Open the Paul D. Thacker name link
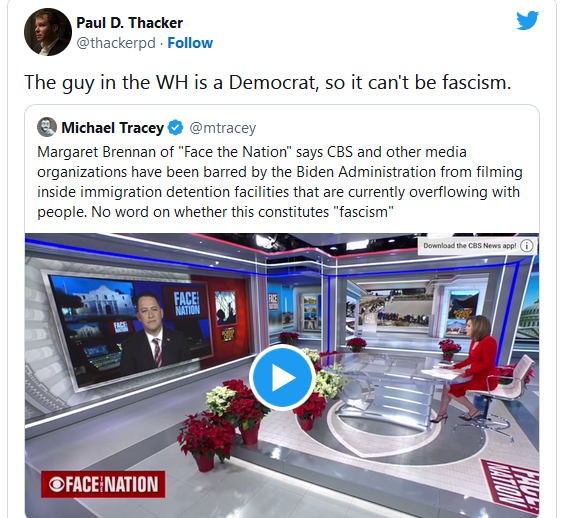The image size is (583, 518). pyautogui.click(x=129, y=23)
